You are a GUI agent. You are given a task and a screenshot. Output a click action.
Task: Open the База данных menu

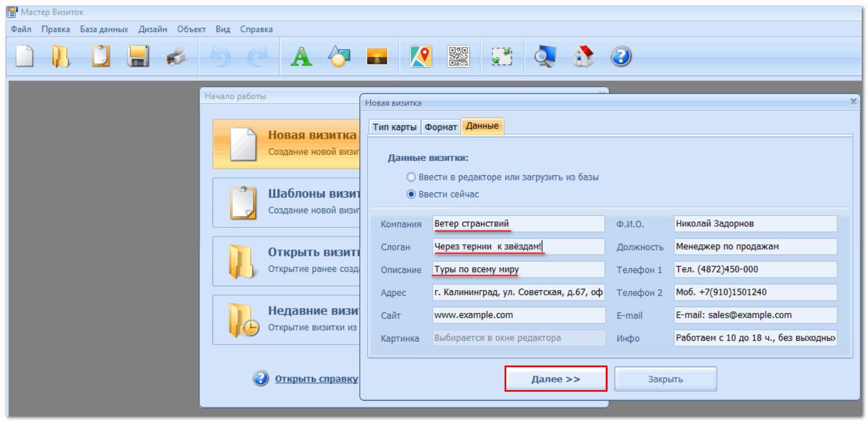pyautogui.click(x=104, y=29)
